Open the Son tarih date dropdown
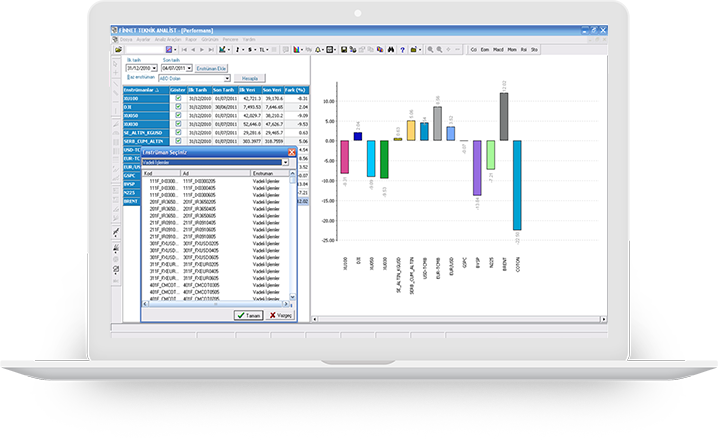Image resolution: width=718 pixels, height=440 pixels. [189, 68]
